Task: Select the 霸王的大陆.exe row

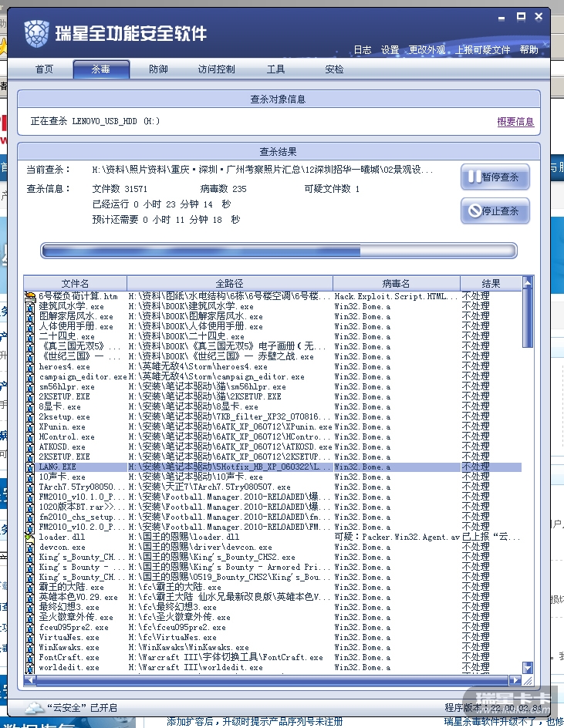Action: pyautogui.click(x=273, y=588)
